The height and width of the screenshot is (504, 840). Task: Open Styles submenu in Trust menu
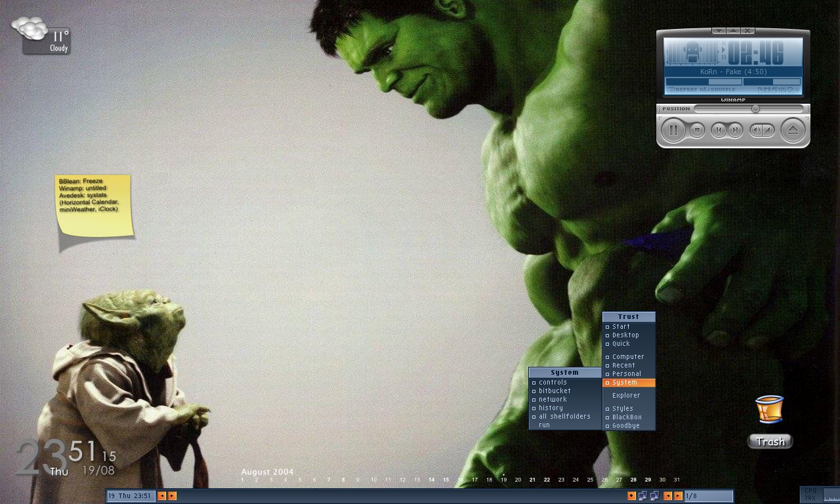click(x=629, y=408)
